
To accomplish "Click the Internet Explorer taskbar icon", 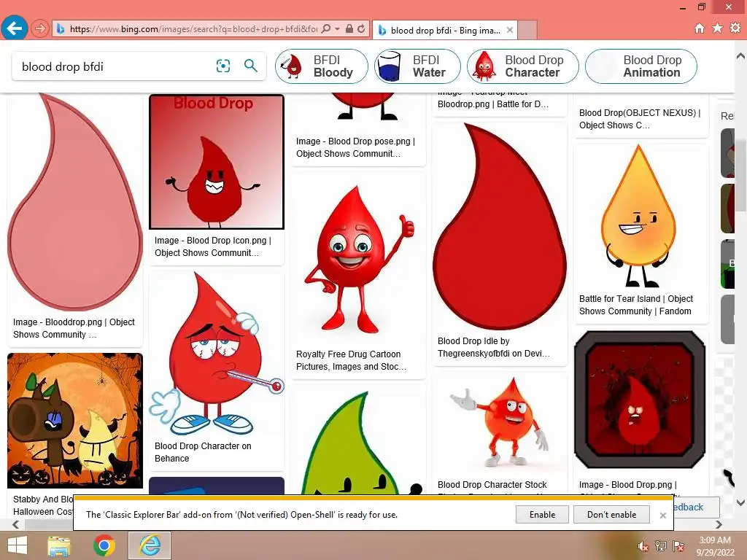I will click(x=150, y=545).
